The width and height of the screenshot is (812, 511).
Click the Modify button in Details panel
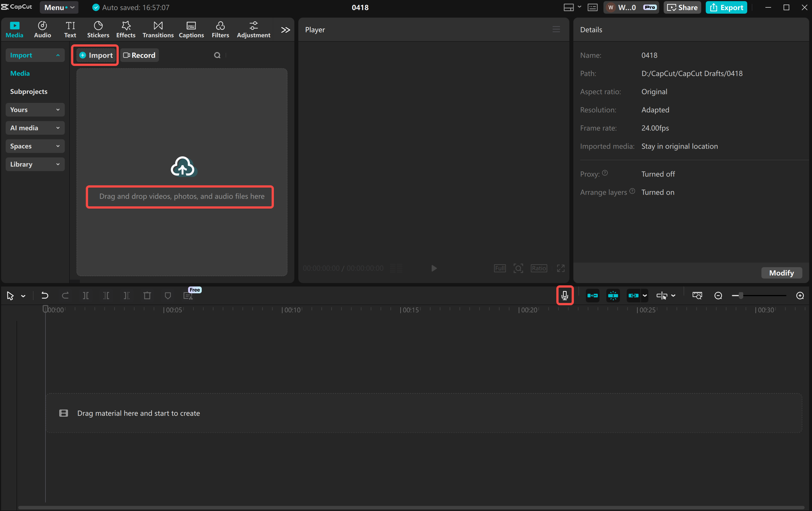pos(782,273)
